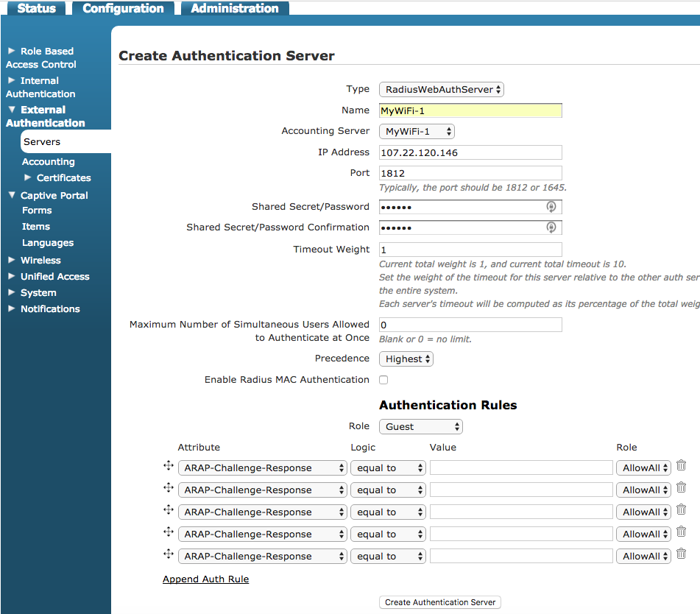Click move handle of third auth rule
Viewport: 700px width, 614px height.
[x=169, y=509]
